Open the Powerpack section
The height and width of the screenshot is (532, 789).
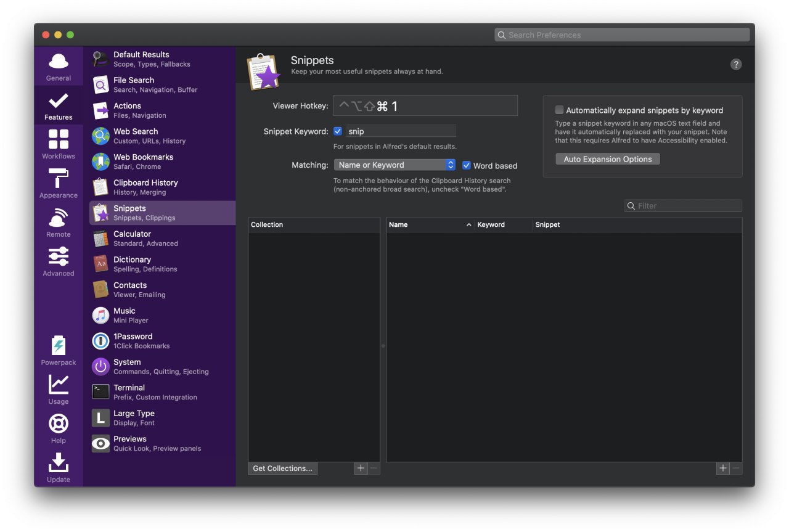[x=59, y=351]
